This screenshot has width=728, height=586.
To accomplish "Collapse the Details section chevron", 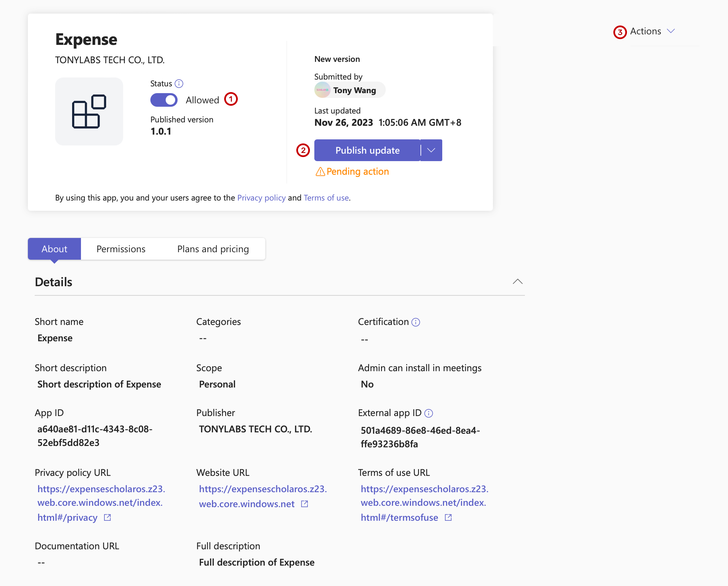I will click(517, 282).
